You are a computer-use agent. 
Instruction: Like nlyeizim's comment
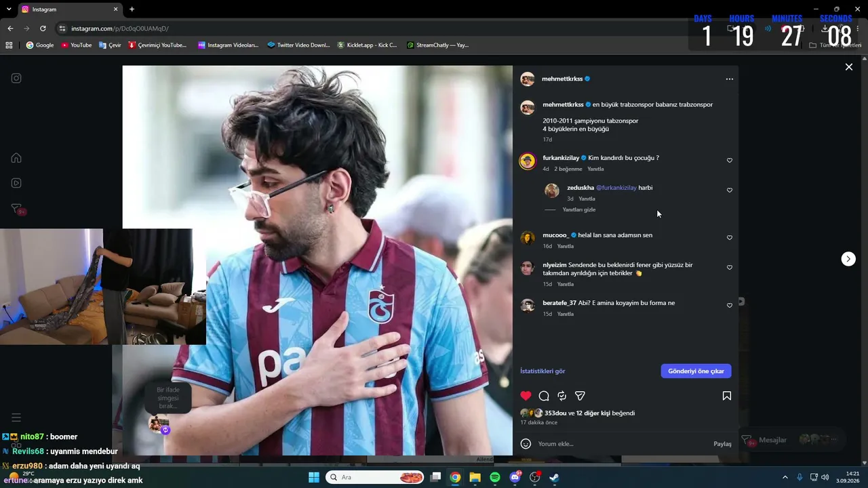tap(730, 268)
